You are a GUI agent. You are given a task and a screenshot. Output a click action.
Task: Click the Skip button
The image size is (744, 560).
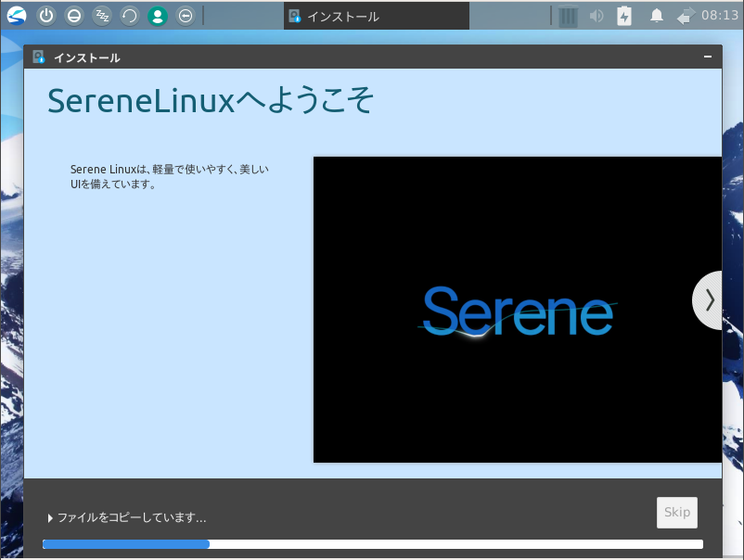click(676, 512)
